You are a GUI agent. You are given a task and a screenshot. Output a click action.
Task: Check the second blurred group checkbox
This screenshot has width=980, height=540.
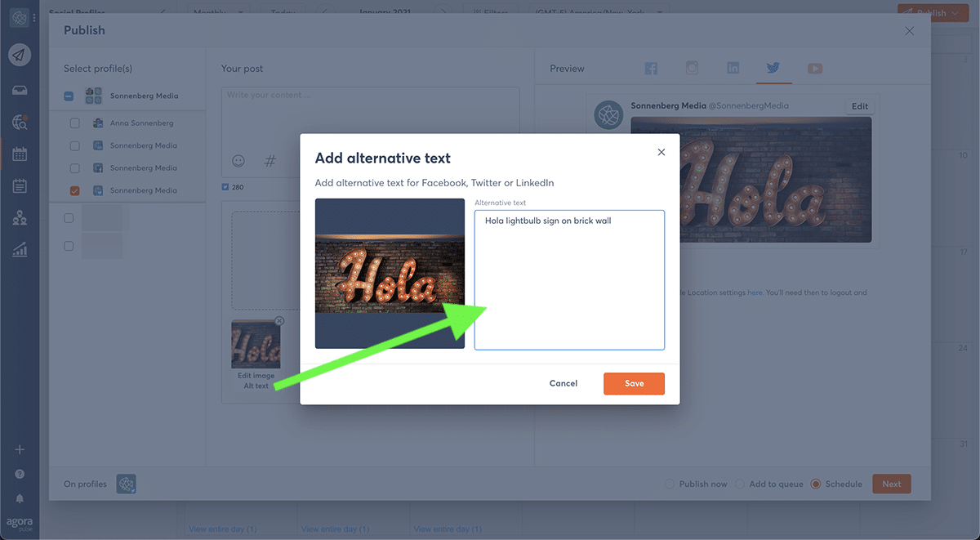coord(69,246)
